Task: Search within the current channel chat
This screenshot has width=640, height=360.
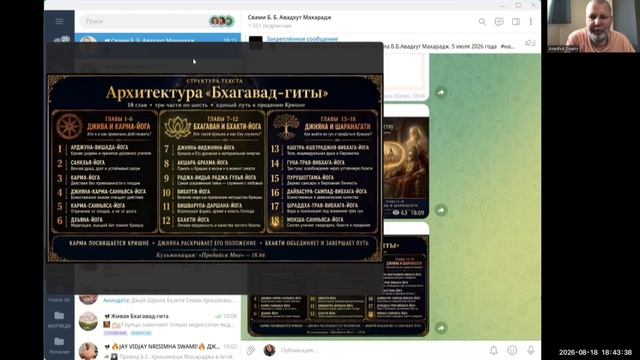Action: coord(482,22)
